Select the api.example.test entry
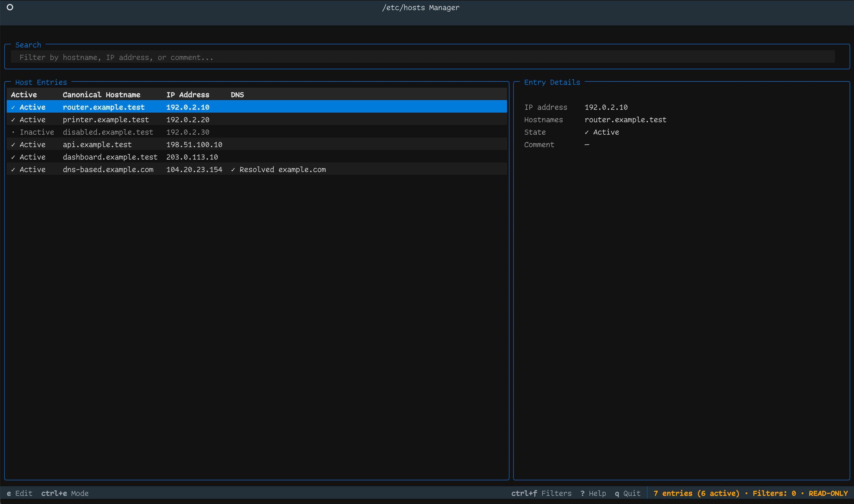 tap(256, 144)
